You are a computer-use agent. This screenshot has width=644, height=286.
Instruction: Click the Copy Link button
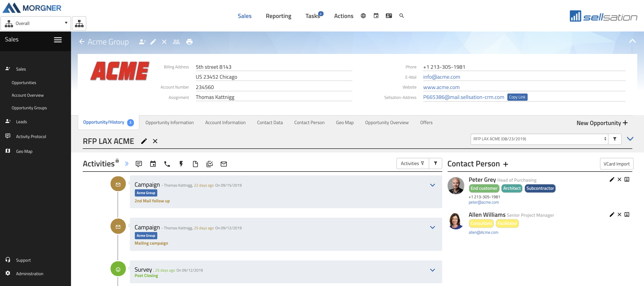[x=517, y=97]
